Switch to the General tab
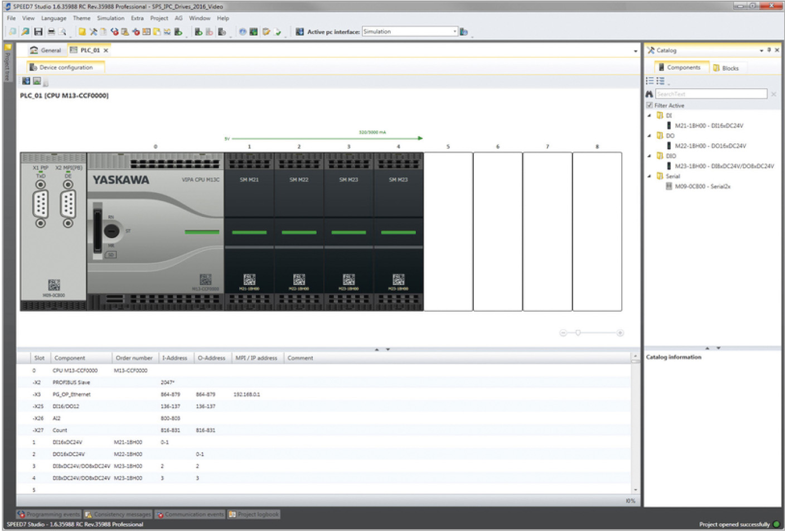 [x=46, y=50]
